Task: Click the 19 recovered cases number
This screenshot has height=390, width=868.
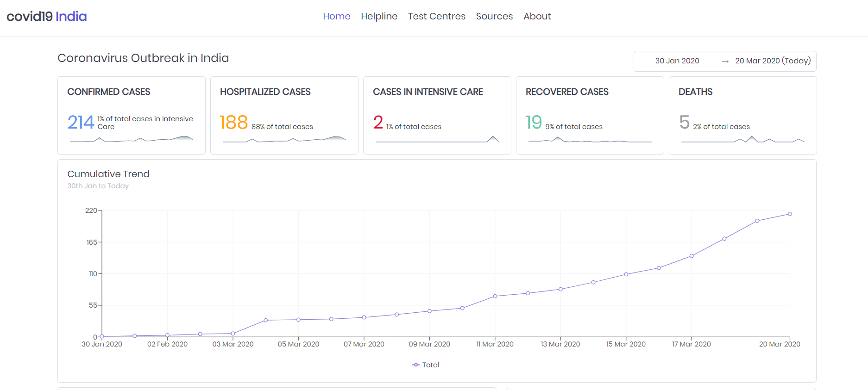Action: point(534,123)
